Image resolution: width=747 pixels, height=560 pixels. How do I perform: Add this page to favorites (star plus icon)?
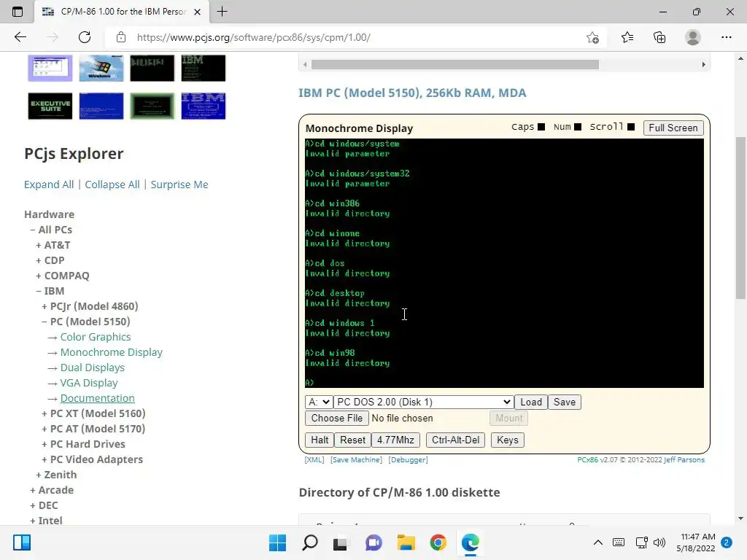tap(592, 37)
